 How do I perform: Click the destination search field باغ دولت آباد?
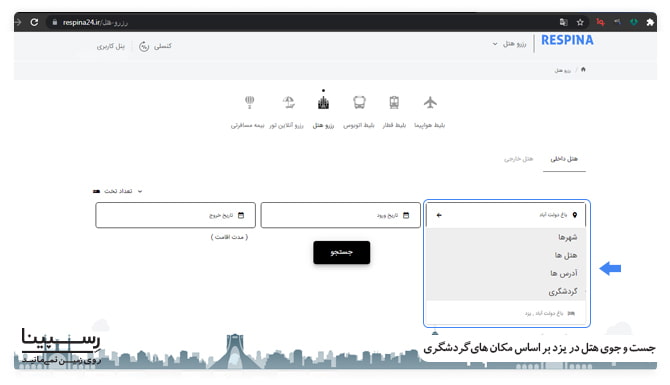click(x=506, y=215)
